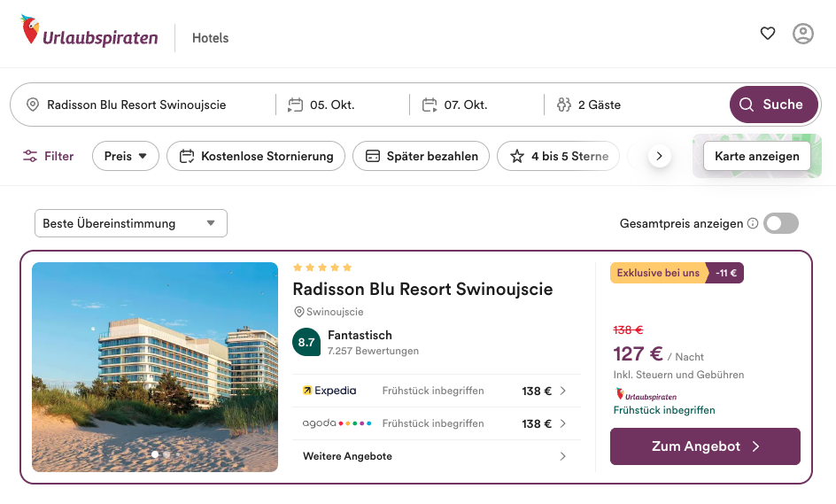Open the Hotels navigation tab
Viewport: 836px width, 504px height.
tap(210, 38)
